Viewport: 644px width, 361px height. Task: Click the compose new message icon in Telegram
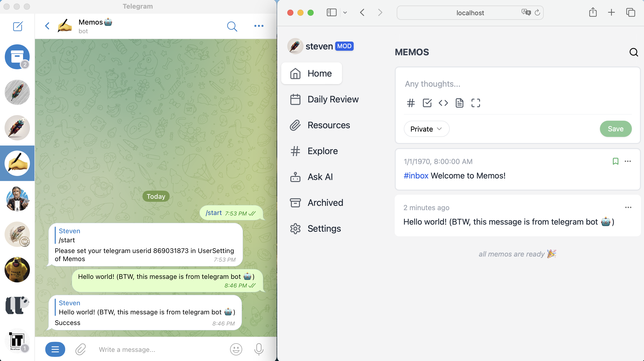18,26
